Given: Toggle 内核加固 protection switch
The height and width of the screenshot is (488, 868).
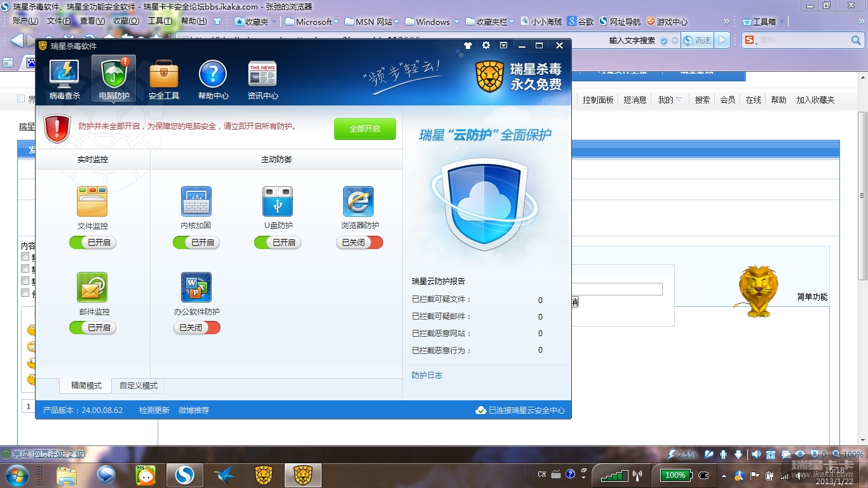Looking at the screenshot, I should point(196,242).
